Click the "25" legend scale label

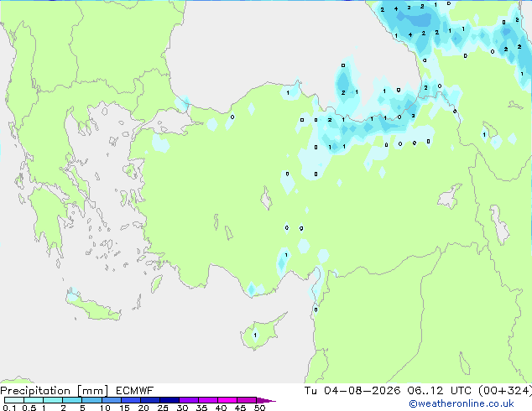(163, 408)
